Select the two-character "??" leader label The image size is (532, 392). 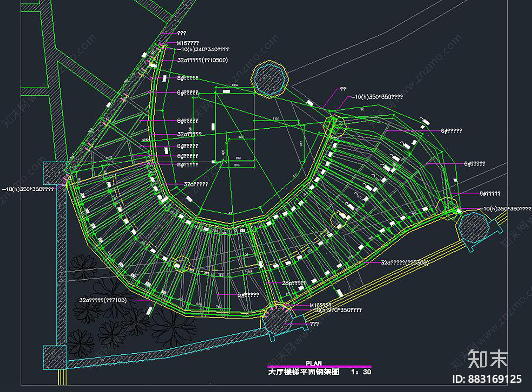point(343,89)
